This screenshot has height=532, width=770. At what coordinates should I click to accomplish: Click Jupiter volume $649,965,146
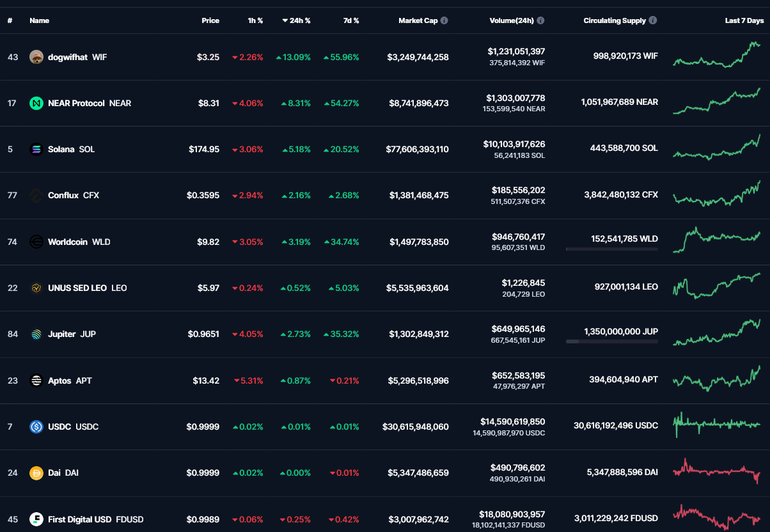click(519, 329)
